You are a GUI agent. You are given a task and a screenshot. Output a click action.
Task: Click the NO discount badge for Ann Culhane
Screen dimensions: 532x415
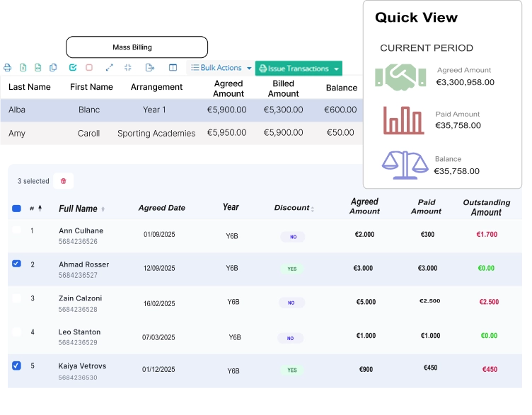pyautogui.click(x=293, y=237)
